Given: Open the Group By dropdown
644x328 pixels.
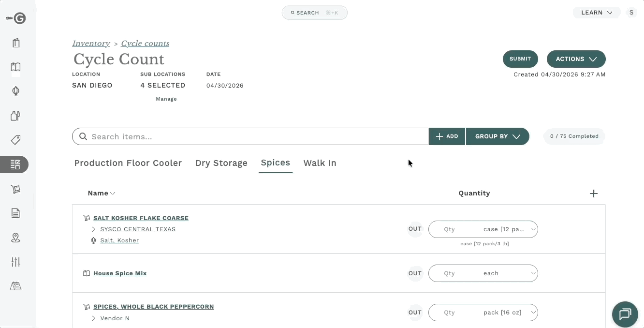Looking at the screenshot, I should click(x=498, y=136).
